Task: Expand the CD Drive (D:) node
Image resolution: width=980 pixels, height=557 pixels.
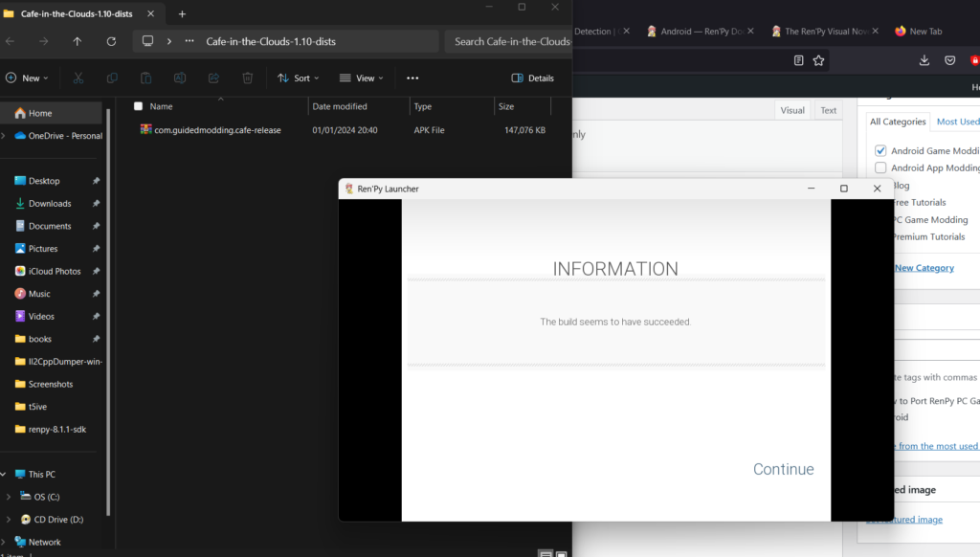Action: click(x=8, y=519)
